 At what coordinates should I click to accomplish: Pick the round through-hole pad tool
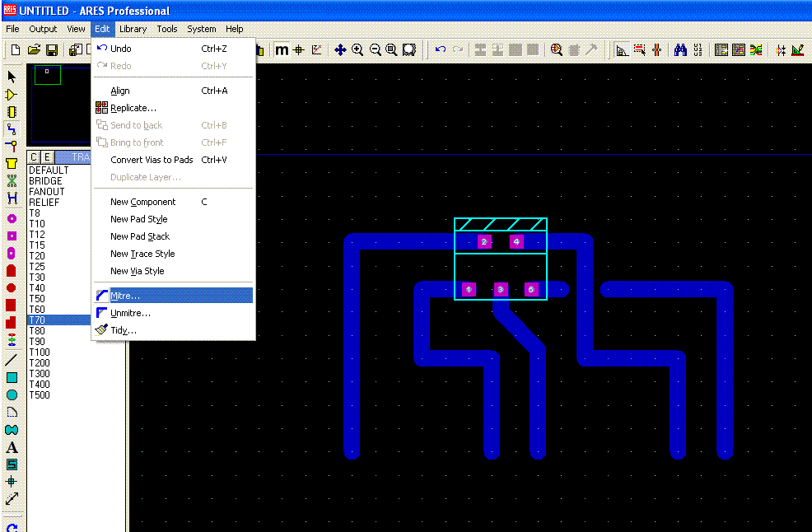(x=12, y=218)
